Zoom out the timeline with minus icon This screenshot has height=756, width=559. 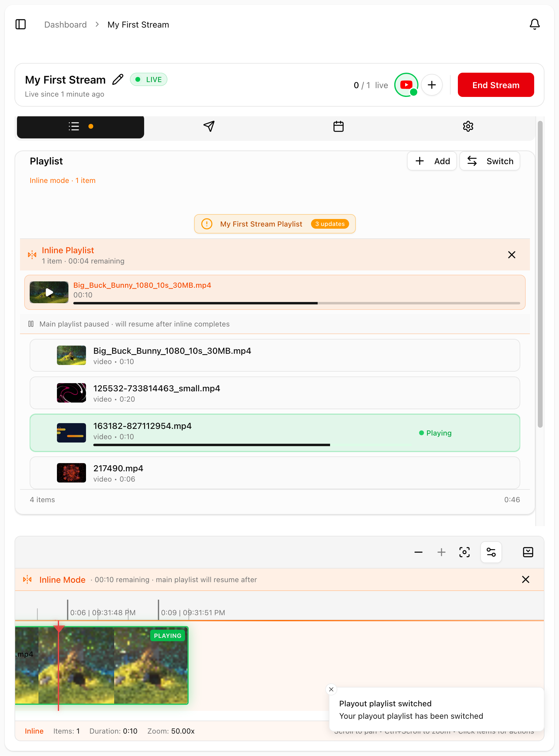(x=418, y=552)
